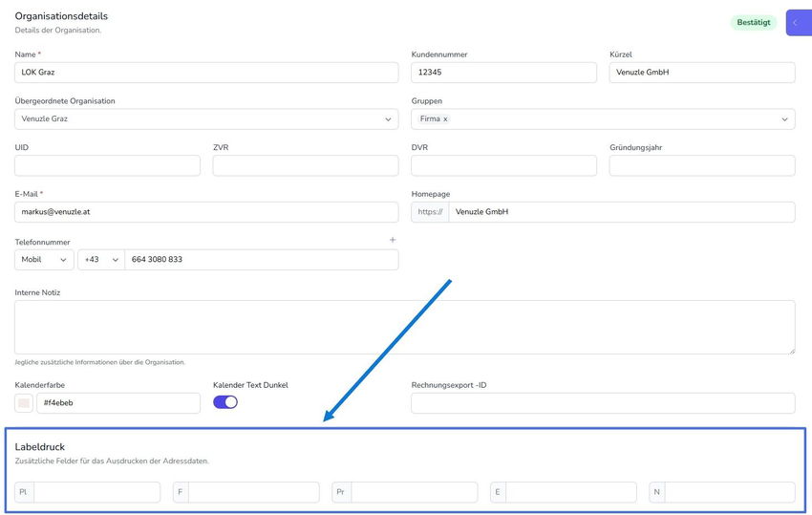
Task: Open the Mobil phone type dropdown
Action: pos(44,260)
